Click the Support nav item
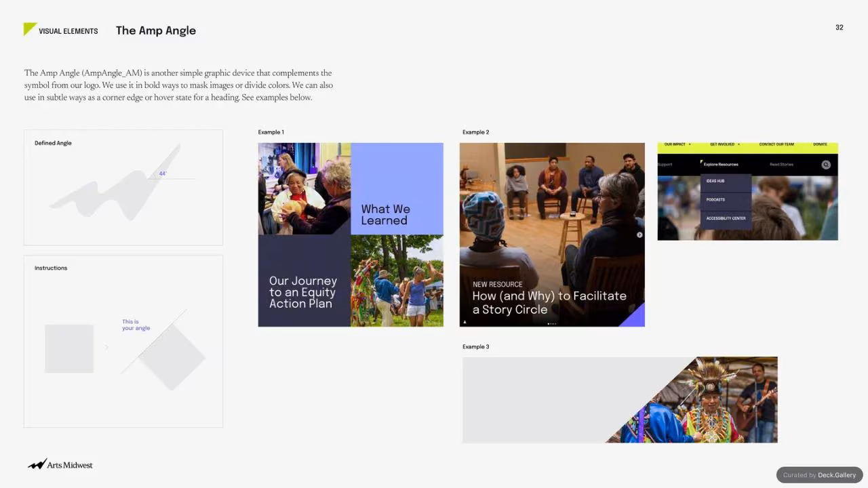Image resolution: width=868 pixels, height=488 pixels. coord(665,165)
